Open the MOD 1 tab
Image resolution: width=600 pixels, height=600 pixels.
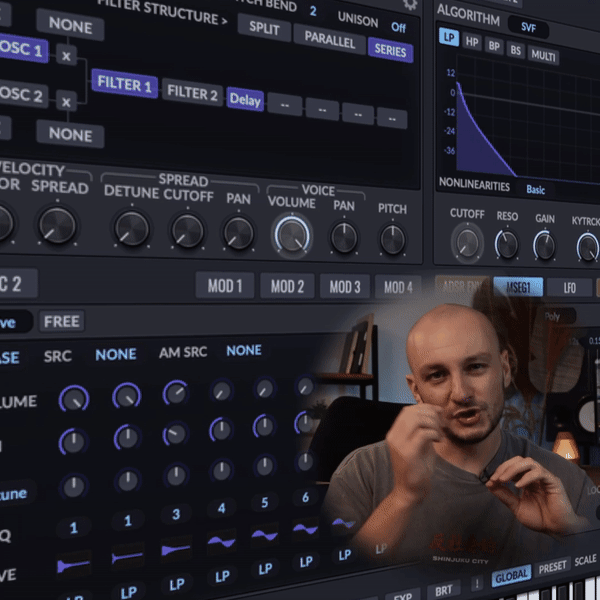click(225, 286)
